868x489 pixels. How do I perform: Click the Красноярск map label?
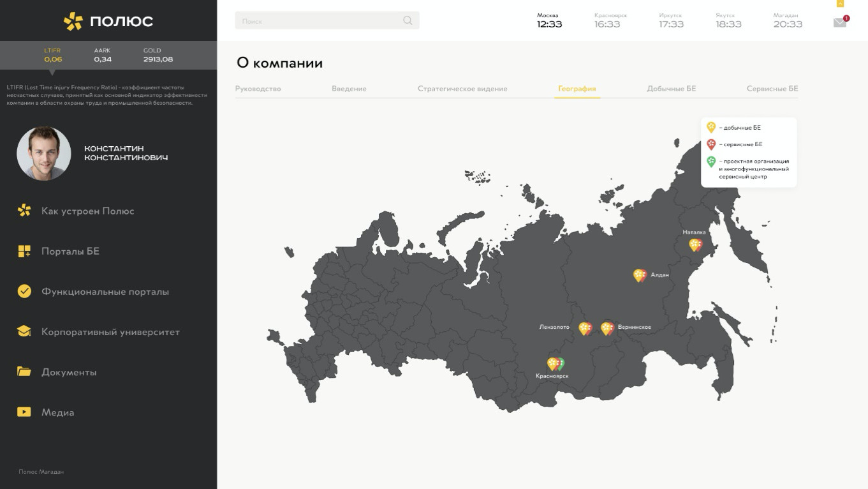click(x=552, y=376)
